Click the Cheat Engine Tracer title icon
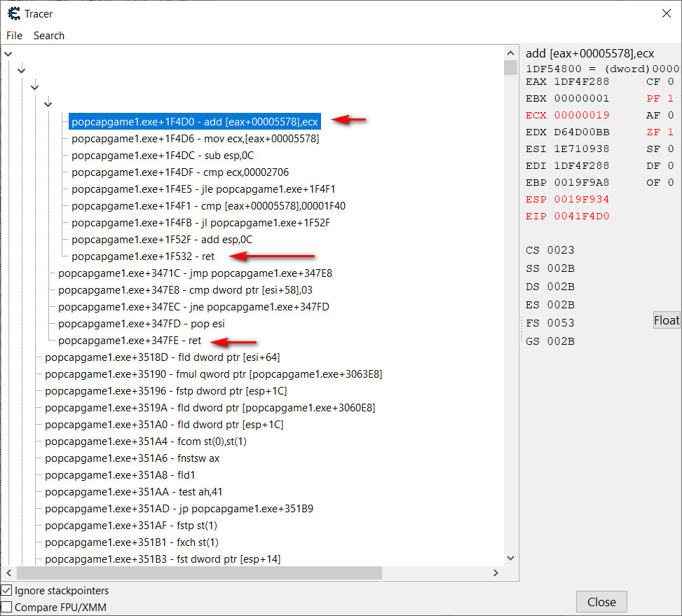The width and height of the screenshot is (682, 616). (14, 14)
